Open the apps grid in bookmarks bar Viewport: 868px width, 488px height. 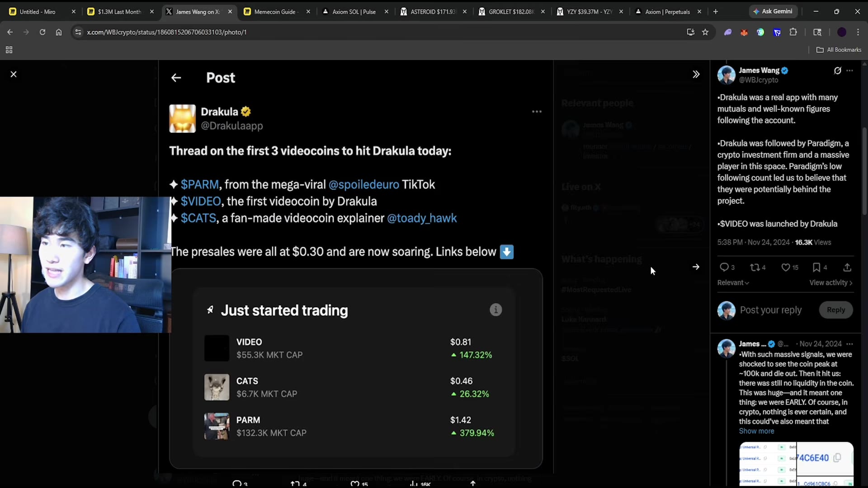tap(9, 50)
